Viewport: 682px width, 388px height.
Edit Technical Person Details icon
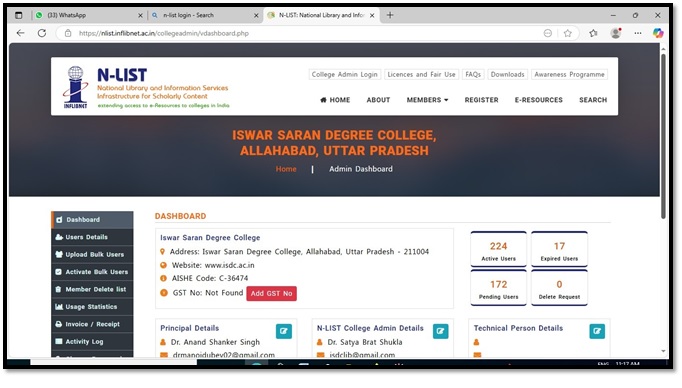(x=597, y=331)
